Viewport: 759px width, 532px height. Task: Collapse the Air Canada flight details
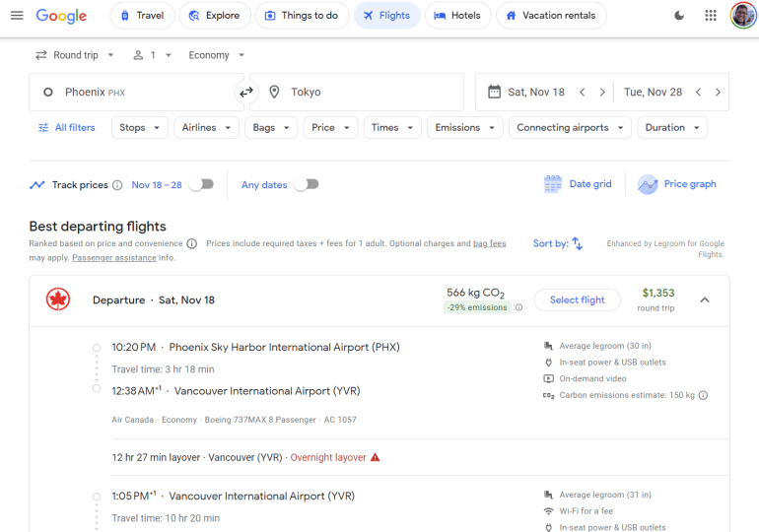click(704, 299)
